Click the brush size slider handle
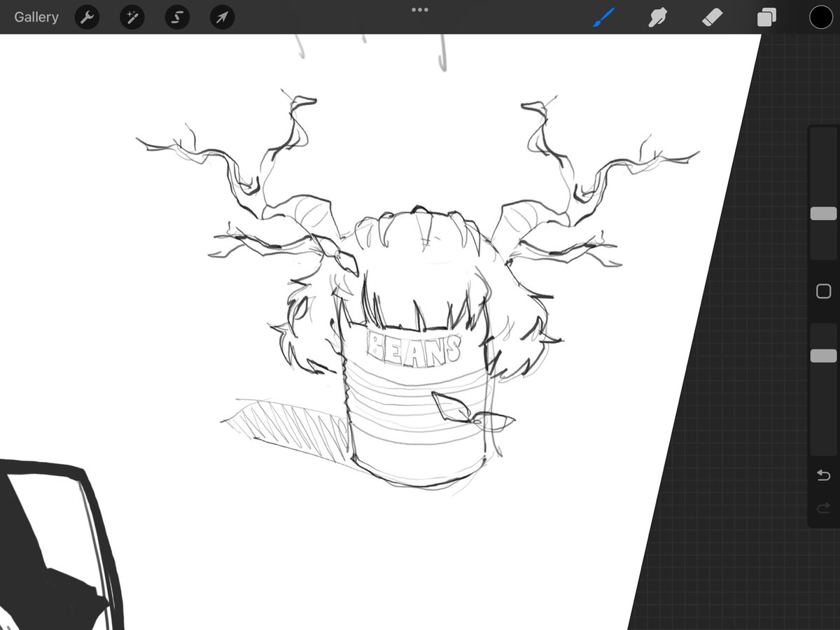The width and height of the screenshot is (840, 630). tap(824, 213)
